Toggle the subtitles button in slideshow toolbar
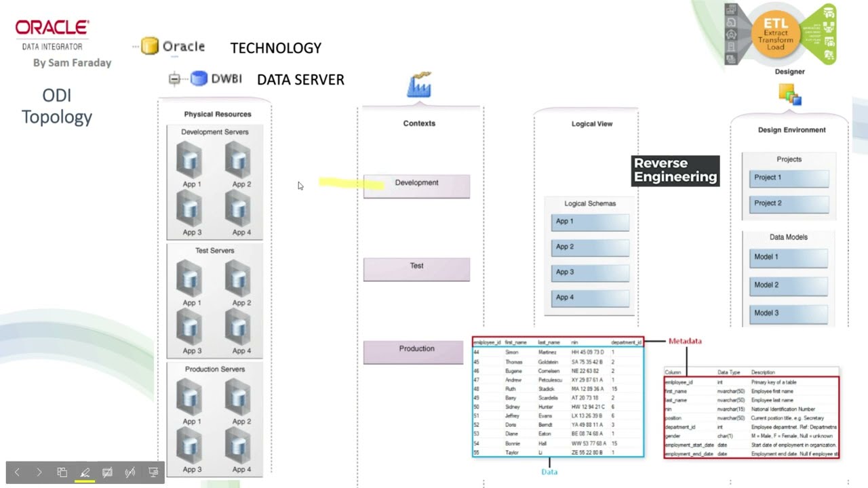The image size is (868, 488). point(107,472)
